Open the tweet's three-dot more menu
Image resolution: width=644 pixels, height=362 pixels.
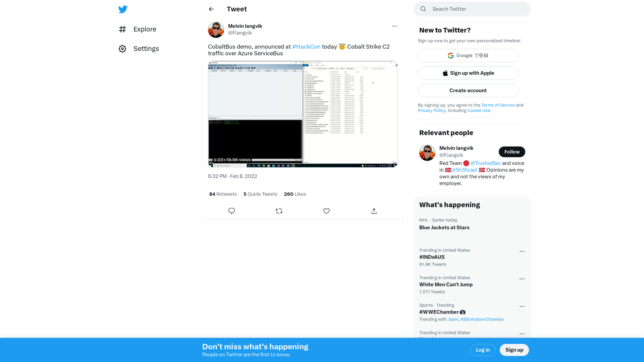(394, 26)
